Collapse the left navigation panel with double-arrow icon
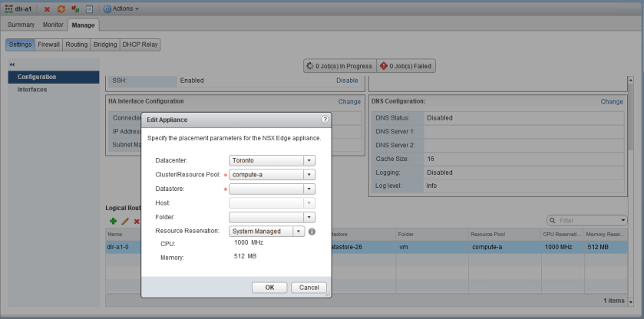The height and width of the screenshot is (319, 644). point(12,64)
